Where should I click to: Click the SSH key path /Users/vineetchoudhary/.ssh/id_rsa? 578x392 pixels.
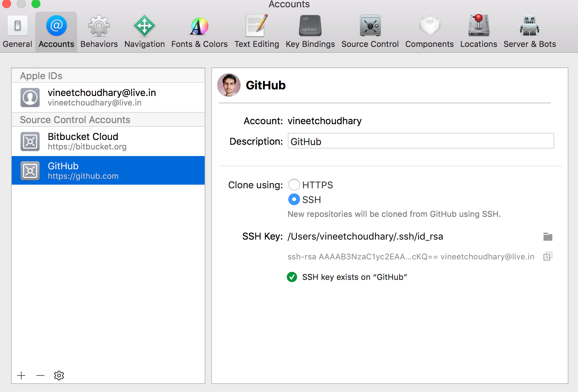[x=365, y=236]
